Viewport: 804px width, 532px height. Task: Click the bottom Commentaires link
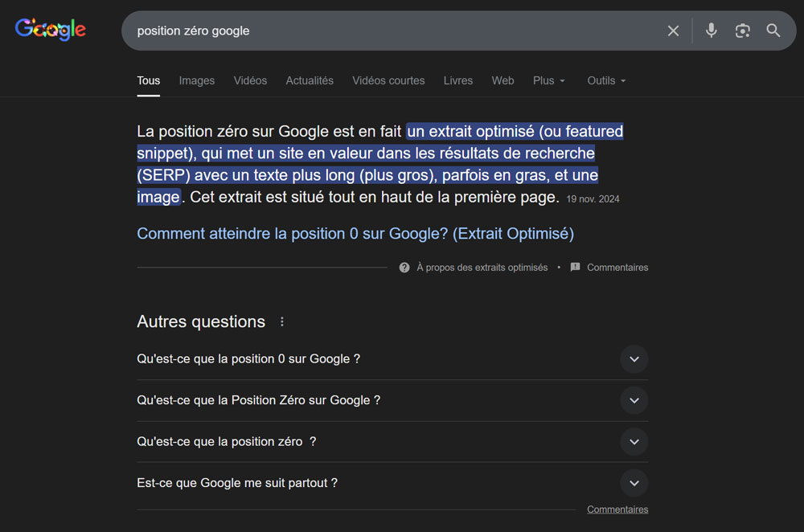(x=617, y=509)
